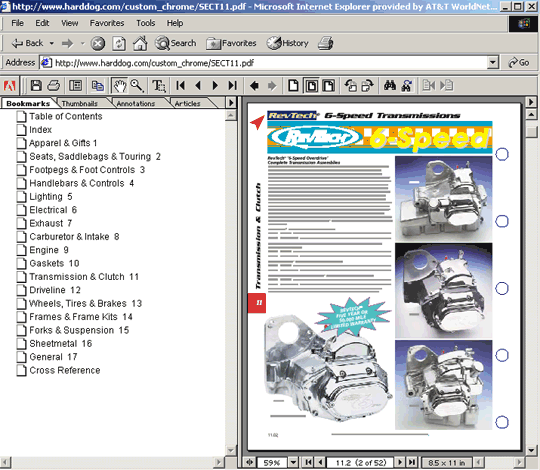Click the browser Stop button
The width and height of the screenshot is (540, 470).
pyautogui.click(x=97, y=44)
